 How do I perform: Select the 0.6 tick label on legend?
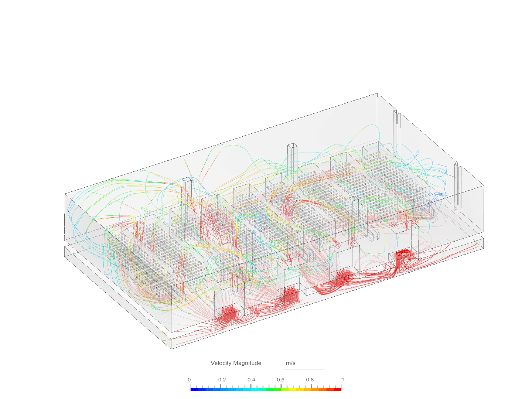(281, 380)
